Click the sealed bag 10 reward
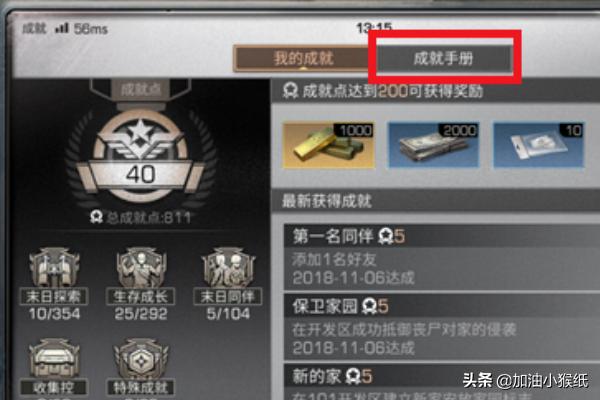The height and width of the screenshot is (400, 600). [539, 145]
